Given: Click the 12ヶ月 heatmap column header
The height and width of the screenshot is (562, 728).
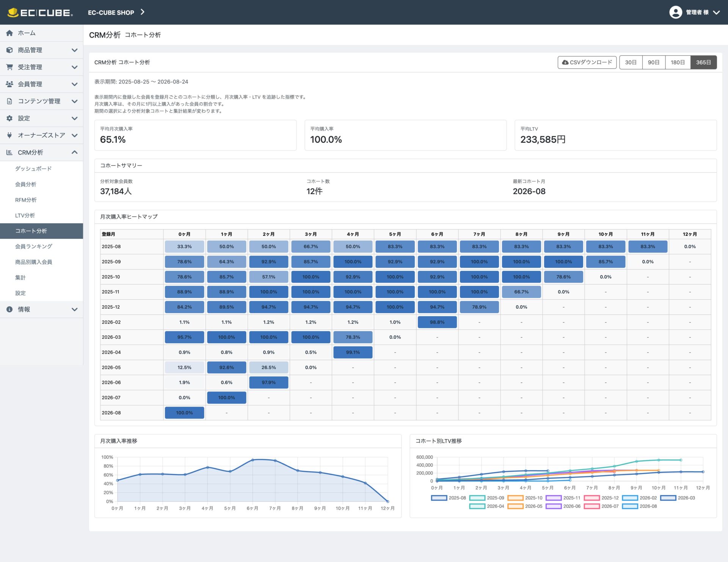Looking at the screenshot, I should pos(690,234).
